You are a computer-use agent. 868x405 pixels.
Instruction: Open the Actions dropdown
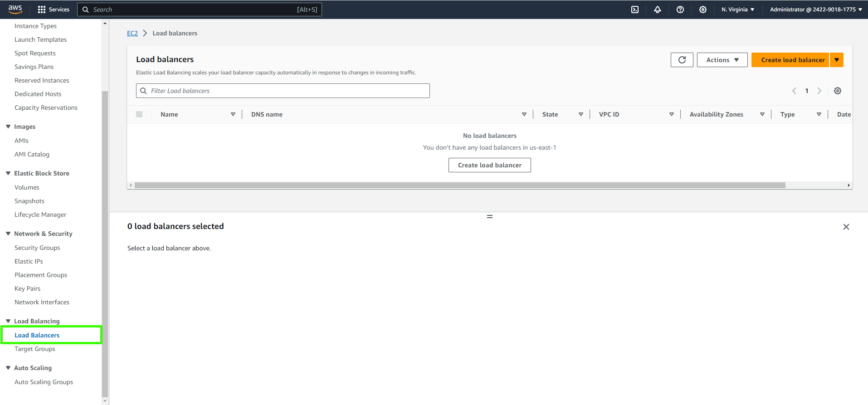point(722,60)
